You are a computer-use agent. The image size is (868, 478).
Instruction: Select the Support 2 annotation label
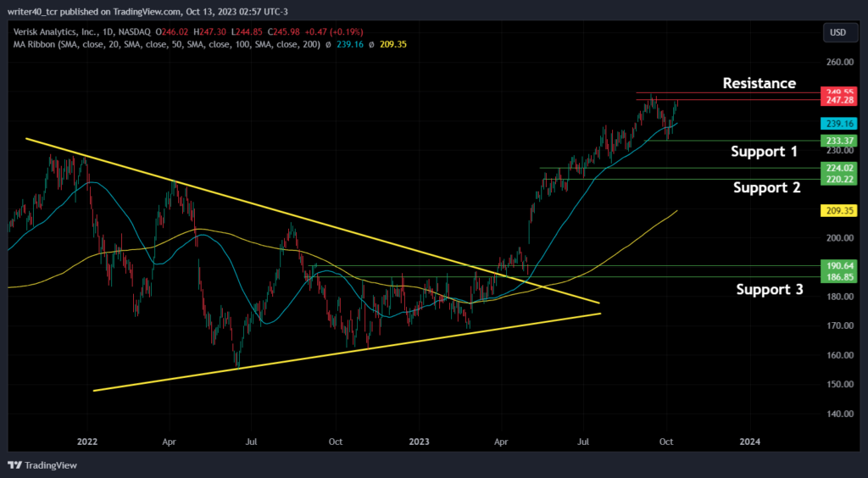[766, 187]
